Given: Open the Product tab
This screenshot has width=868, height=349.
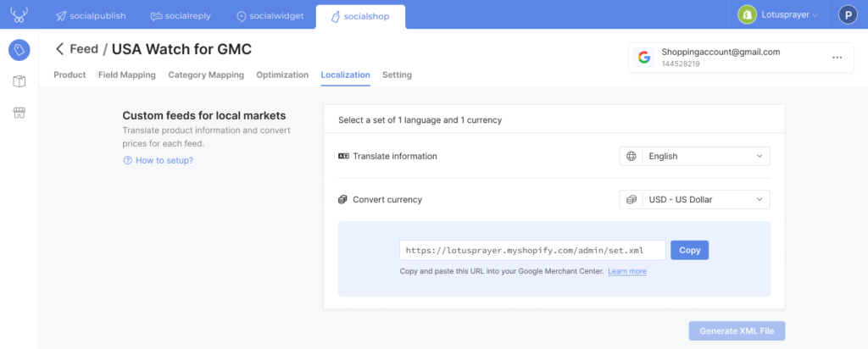Looking at the screenshot, I should tap(70, 75).
